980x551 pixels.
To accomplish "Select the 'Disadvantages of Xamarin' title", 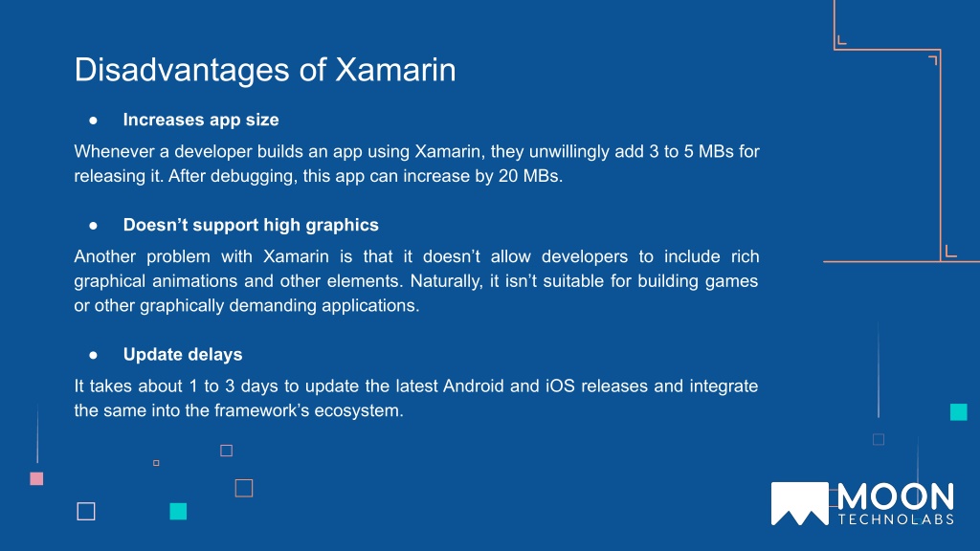I will [265, 69].
